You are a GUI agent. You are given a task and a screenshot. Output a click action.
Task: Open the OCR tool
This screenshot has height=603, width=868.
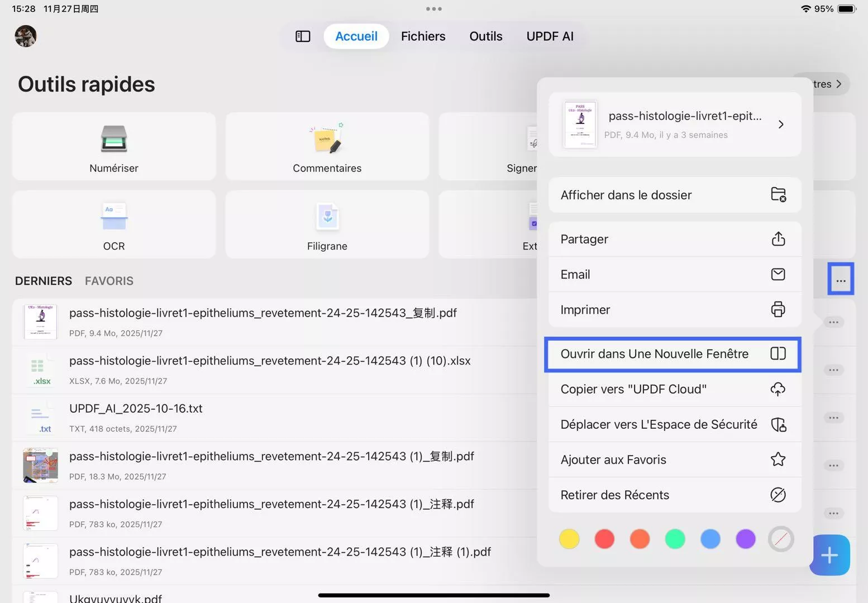[x=114, y=224]
